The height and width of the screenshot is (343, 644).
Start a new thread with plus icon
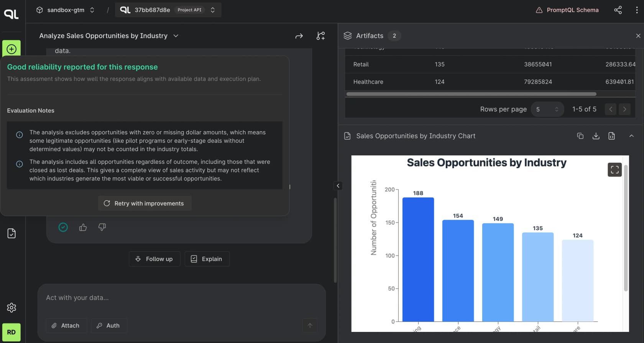[x=11, y=49]
